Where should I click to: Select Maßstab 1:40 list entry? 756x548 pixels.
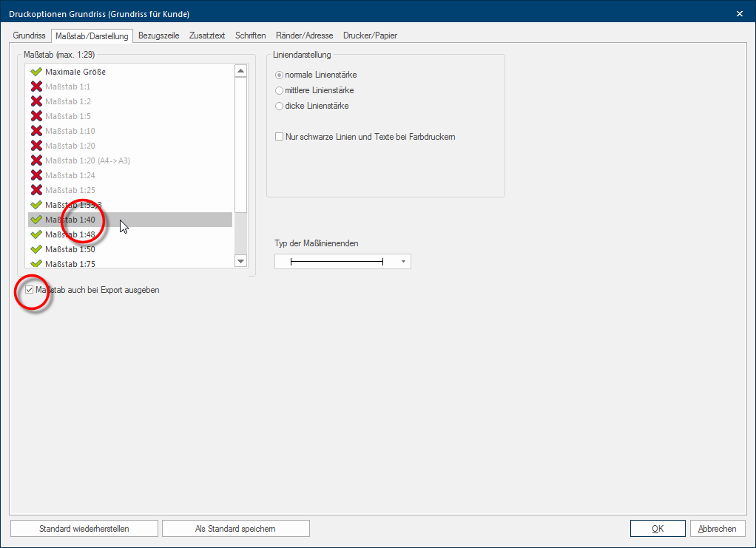click(129, 220)
